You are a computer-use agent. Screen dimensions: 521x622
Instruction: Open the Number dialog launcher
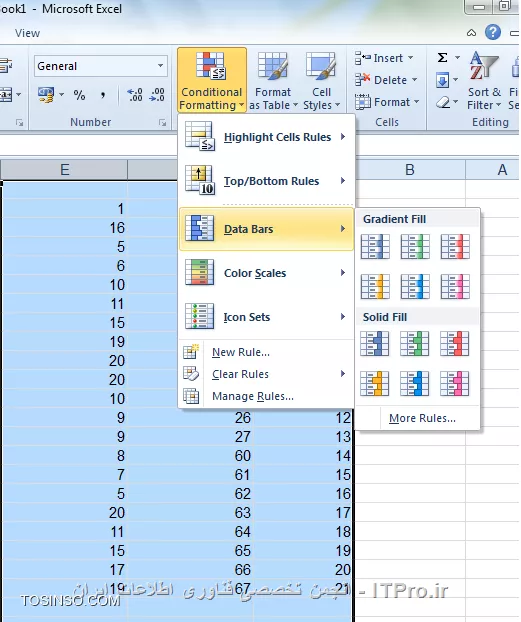click(x=162, y=123)
